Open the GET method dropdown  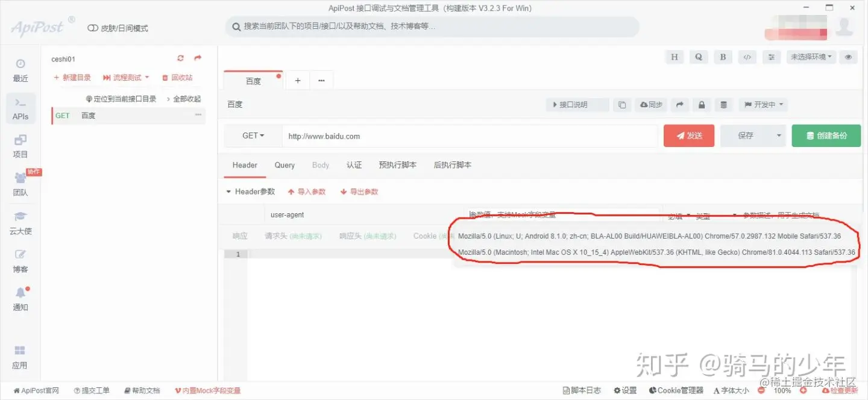(254, 136)
